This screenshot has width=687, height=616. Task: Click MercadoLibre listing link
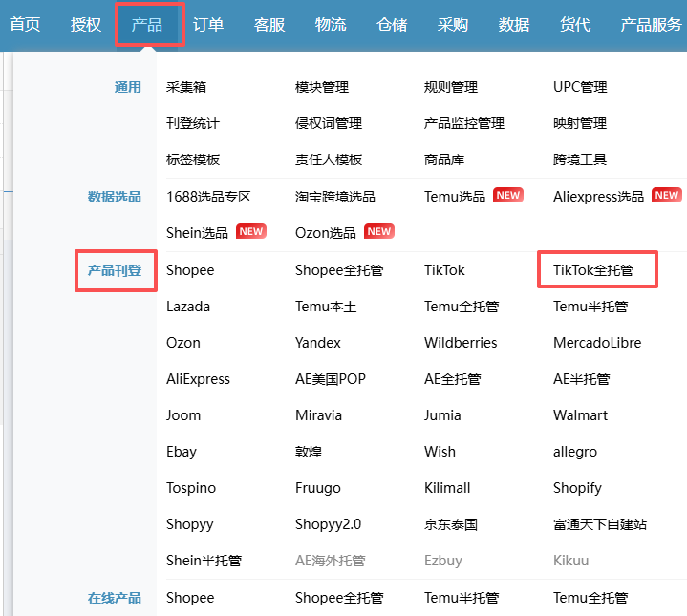[x=597, y=343]
